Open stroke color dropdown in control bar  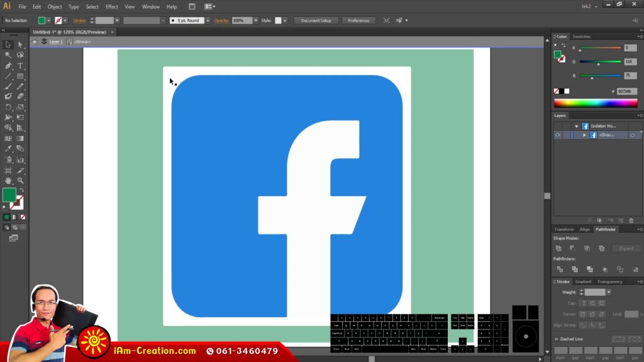(x=65, y=21)
